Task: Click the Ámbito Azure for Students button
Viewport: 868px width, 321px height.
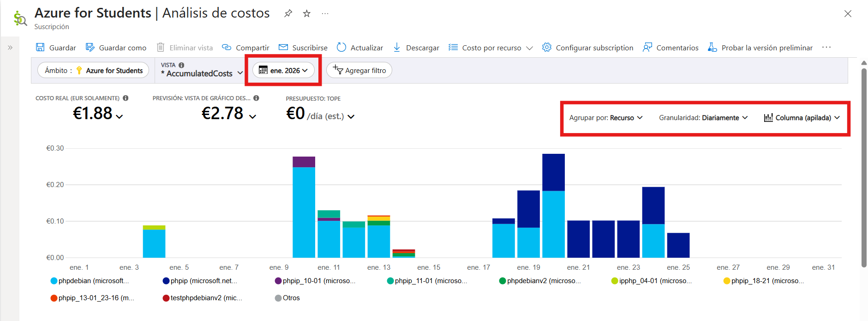Action: tap(93, 70)
